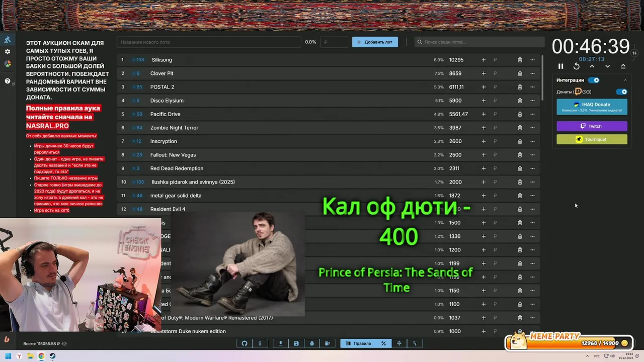Toggle the percent display button
Screen dimensions: 644x362
click(x=383, y=343)
